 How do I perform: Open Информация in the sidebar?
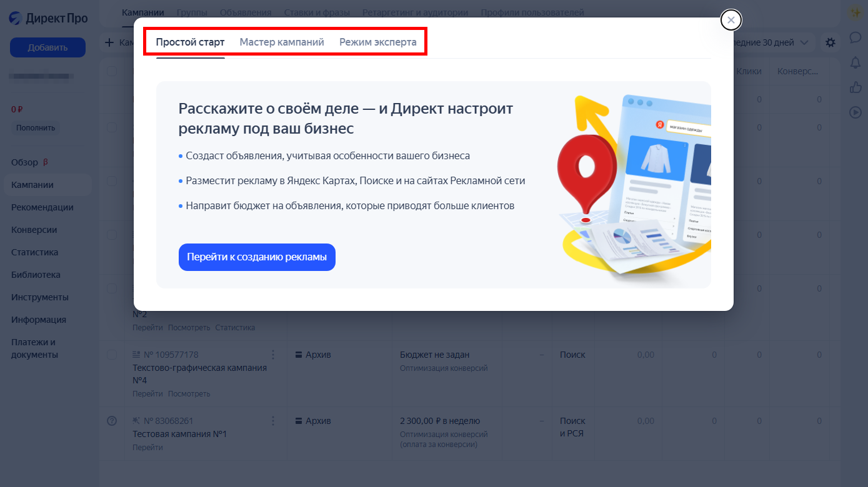click(39, 320)
